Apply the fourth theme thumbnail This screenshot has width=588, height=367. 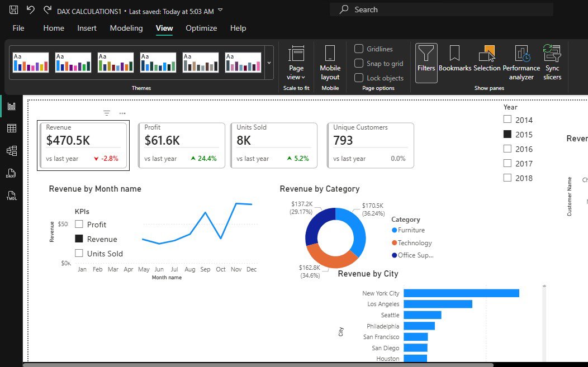point(158,62)
